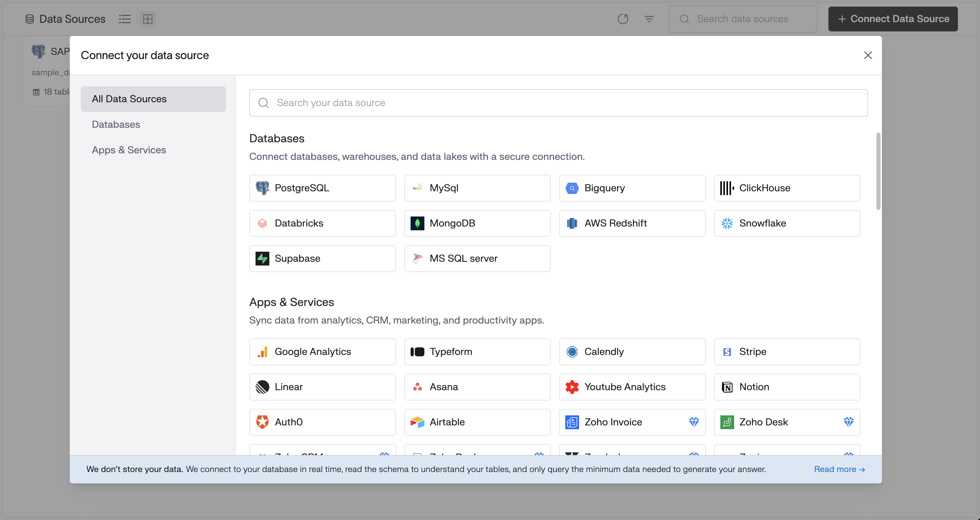
Task: Click the MySql logo icon
Action: [417, 188]
